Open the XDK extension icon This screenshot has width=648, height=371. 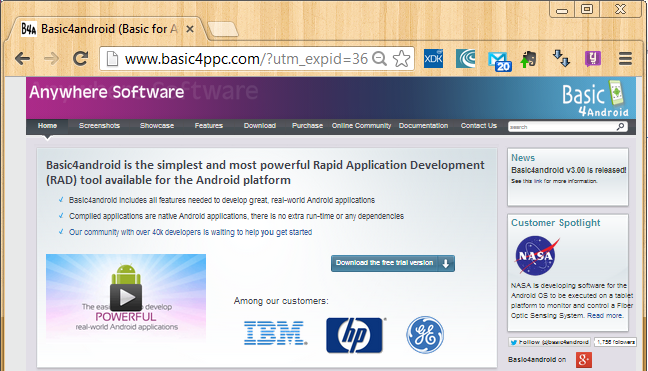coord(434,59)
